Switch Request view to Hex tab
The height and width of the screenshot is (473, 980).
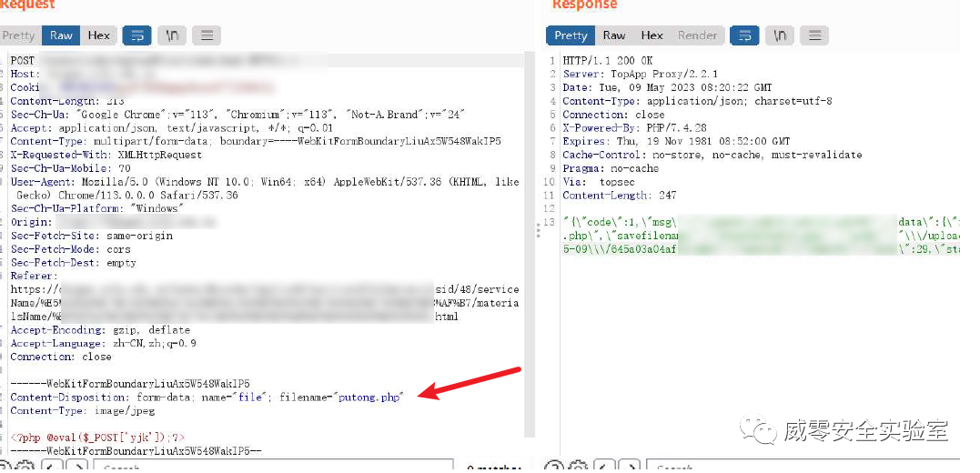(x=99, y=35)
